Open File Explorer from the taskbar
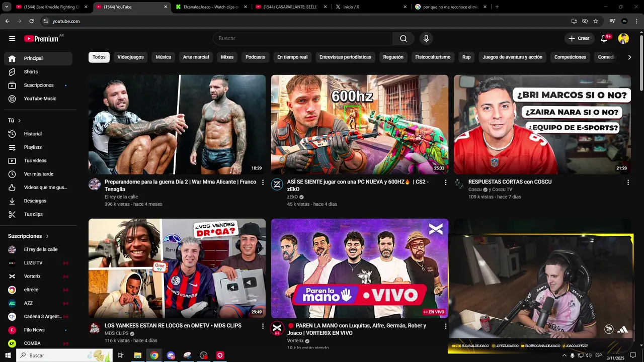 [137, 355]
